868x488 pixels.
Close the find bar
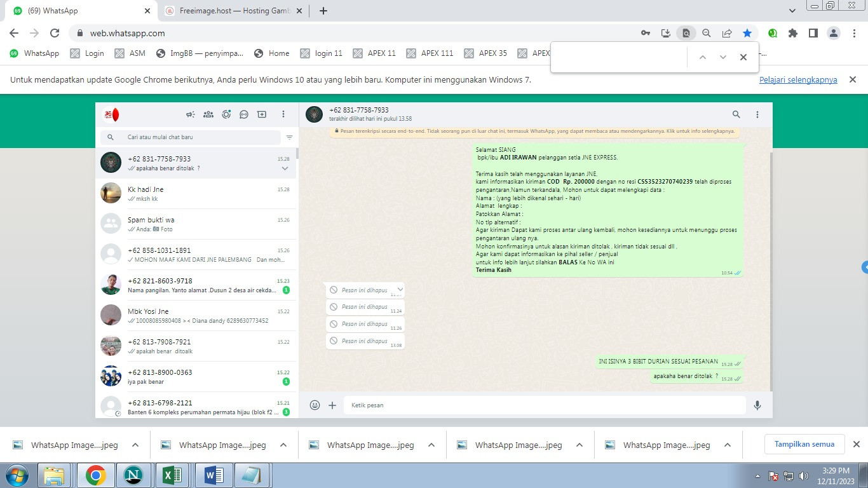(x=743, y=57)
